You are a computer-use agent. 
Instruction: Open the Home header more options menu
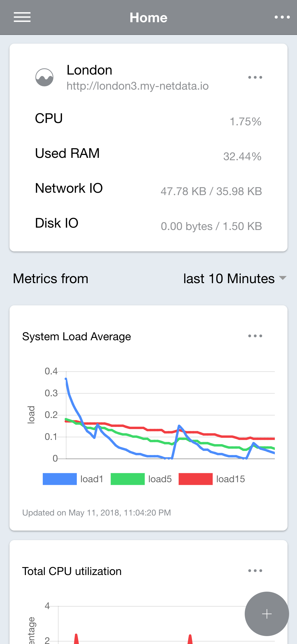[x=282, y=17]
